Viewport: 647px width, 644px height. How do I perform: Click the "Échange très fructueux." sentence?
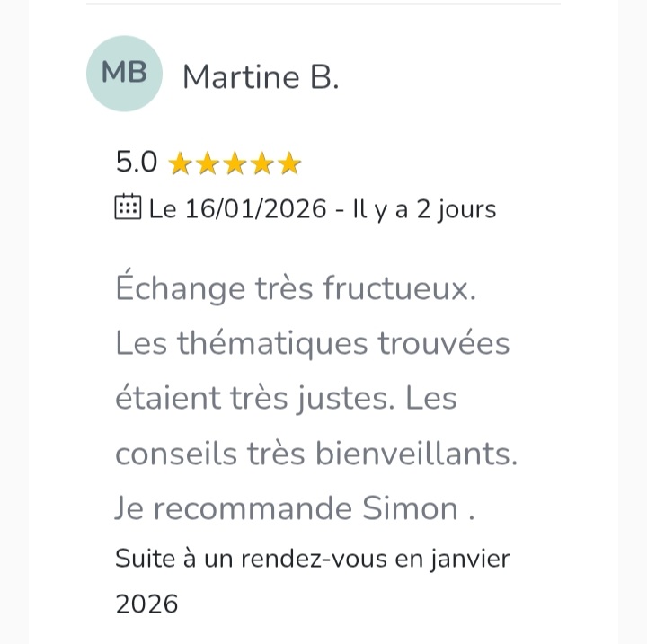click(x=295, y=288)
